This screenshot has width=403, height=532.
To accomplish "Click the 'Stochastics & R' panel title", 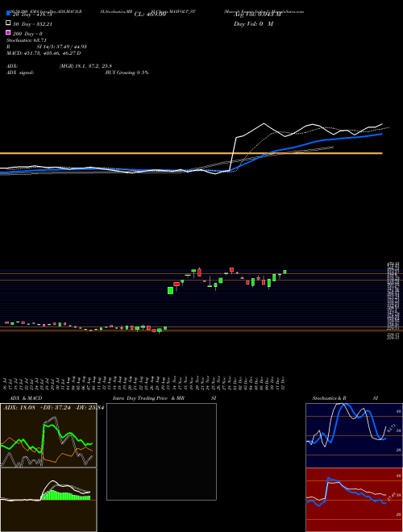I will point(330,398).
